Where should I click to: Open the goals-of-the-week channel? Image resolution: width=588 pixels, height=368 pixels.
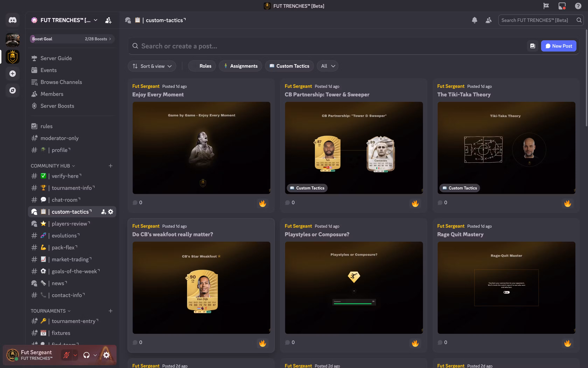72,271
